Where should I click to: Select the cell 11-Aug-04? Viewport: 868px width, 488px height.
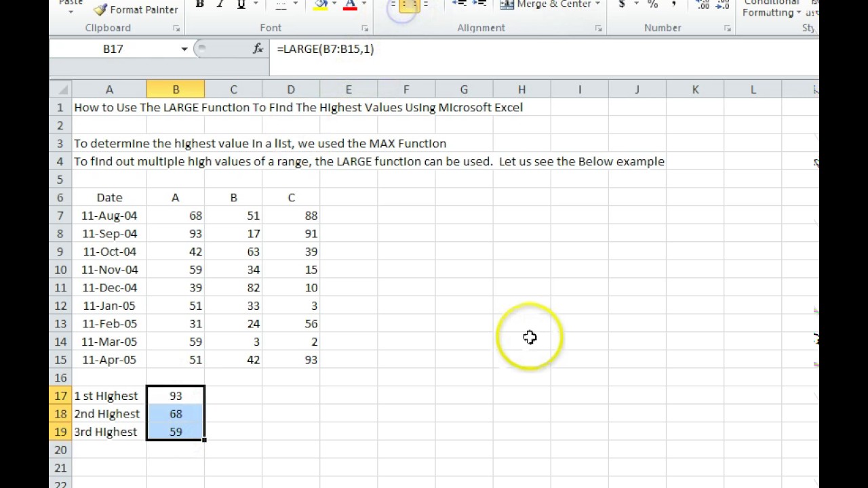point(109,216)
